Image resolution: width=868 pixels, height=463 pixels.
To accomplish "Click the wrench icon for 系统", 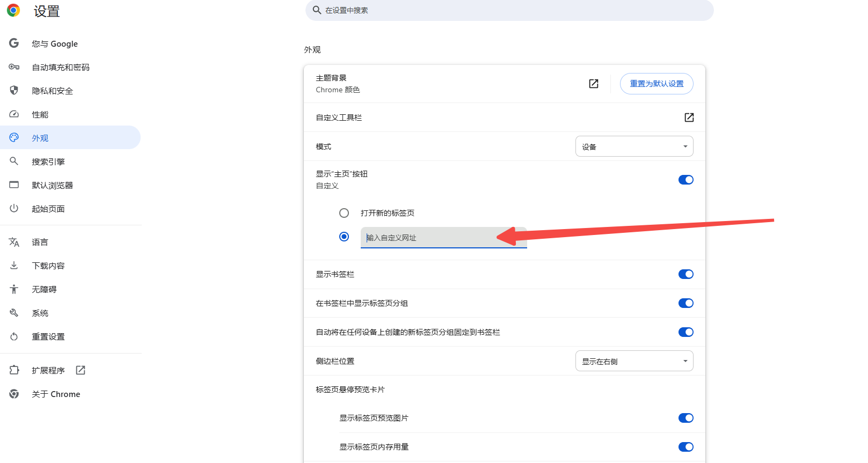I will pyautogui.click(x=14, y=313).
